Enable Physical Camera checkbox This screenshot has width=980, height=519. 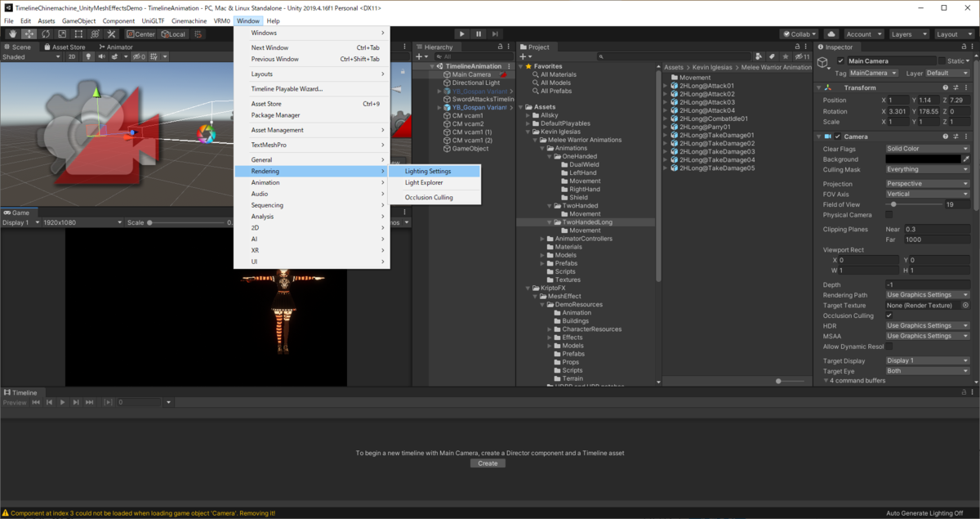click(889, 214)
